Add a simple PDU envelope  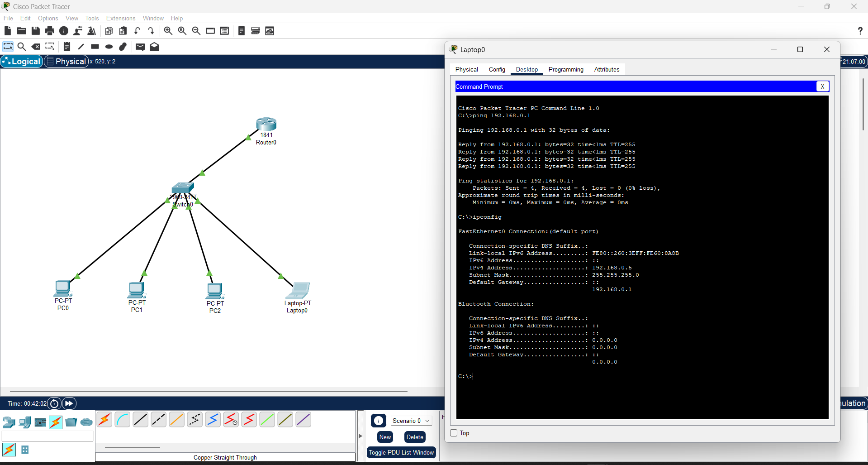[x=140, y=47]
